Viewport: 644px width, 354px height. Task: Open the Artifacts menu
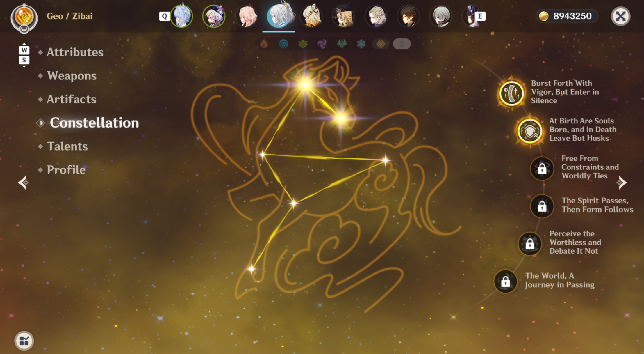point(72,99)
